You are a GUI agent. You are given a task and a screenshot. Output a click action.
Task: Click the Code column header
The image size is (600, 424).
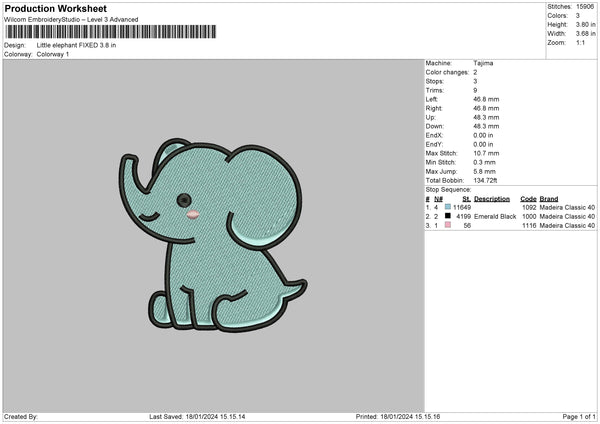pyautogui.click(x=528, y=197)
